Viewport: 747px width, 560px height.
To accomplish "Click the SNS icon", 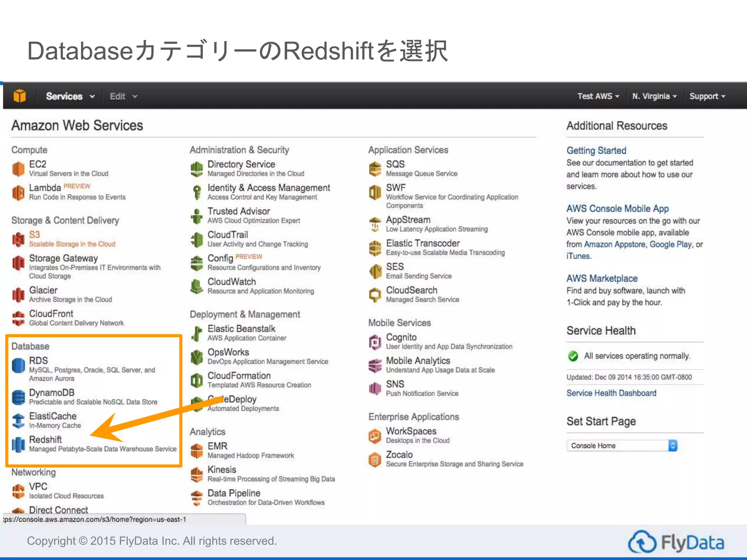I will (x=375, y=389).
